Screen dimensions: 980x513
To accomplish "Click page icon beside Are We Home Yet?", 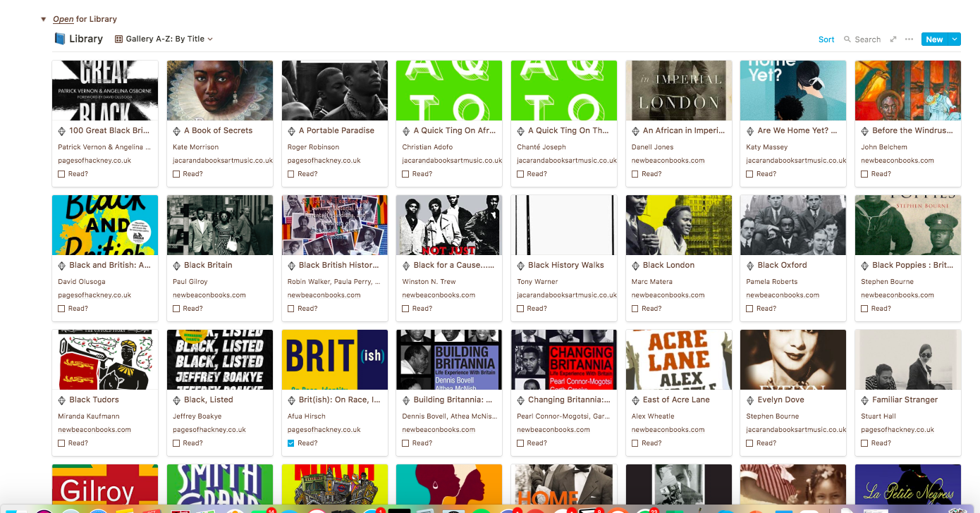I will tap(750, 131).
